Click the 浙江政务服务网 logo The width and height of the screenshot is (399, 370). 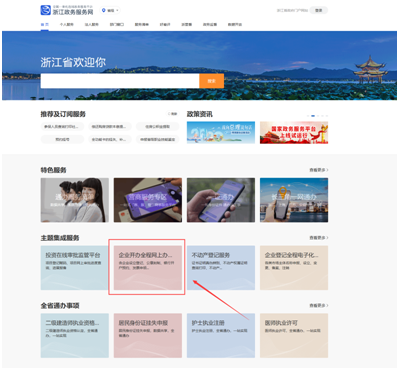coord(67,10)
